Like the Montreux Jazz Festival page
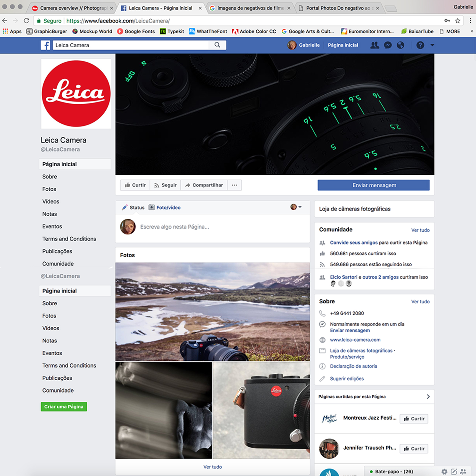Image resolution: width=476 pixels, height=476 pixels. point(414,419)
